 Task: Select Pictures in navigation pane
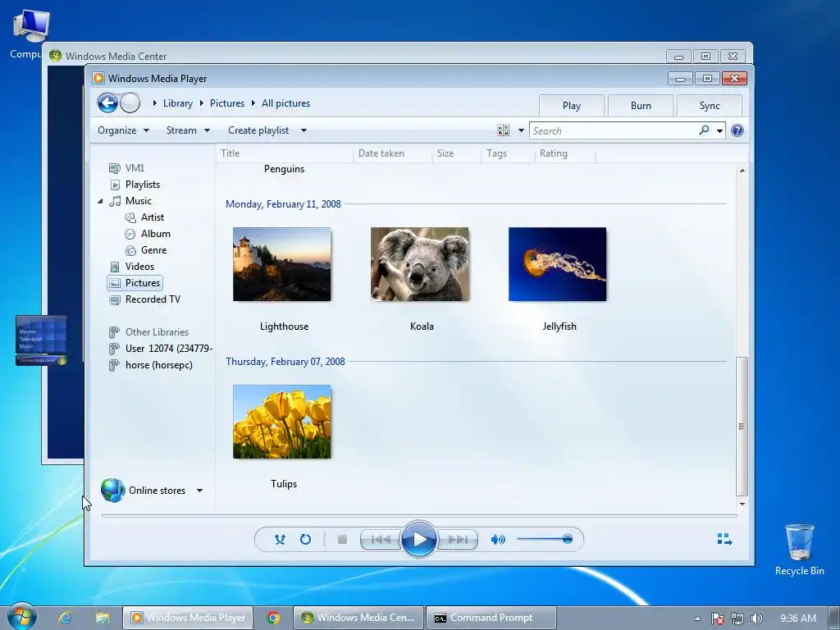pos(135,283)
